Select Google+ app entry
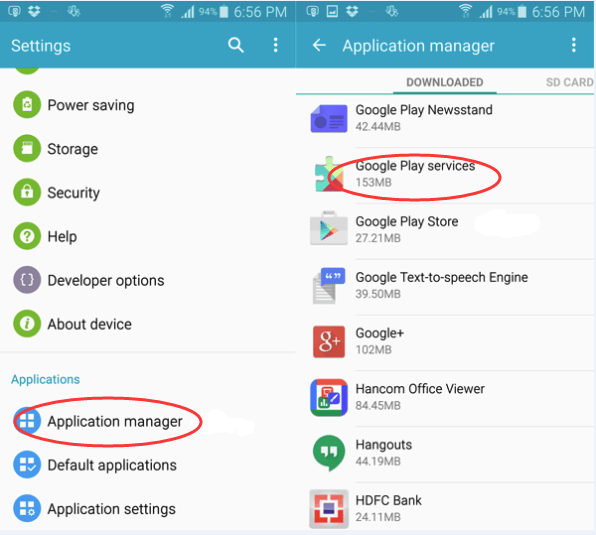The width and height of the screenshot is (596, 535). click(445, 343)
